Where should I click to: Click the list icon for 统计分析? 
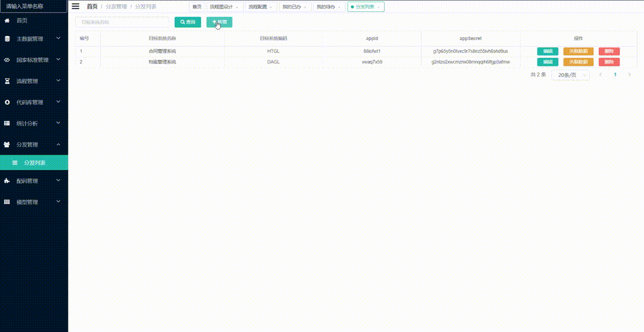7,124
